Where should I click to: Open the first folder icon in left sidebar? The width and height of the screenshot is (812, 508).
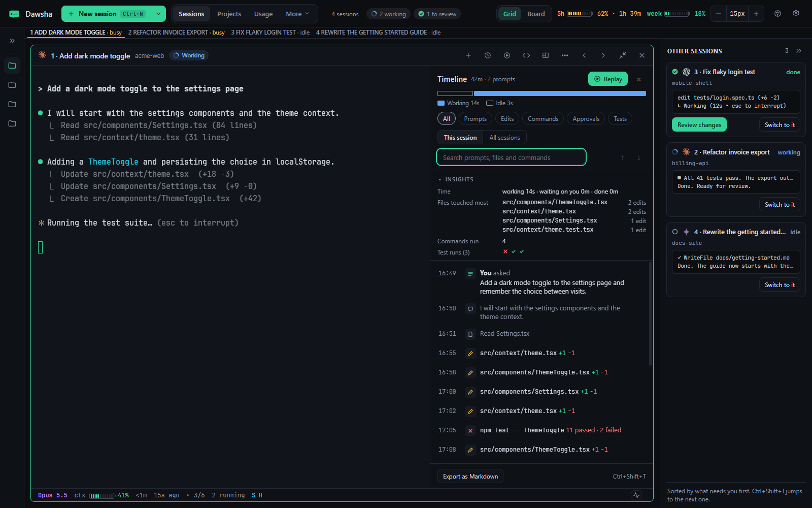click(12, 66)
